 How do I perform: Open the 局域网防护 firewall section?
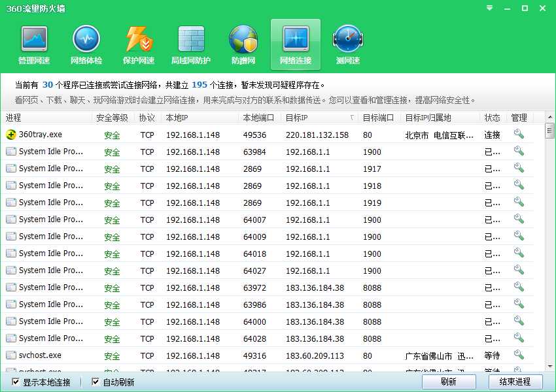(191, 45)
